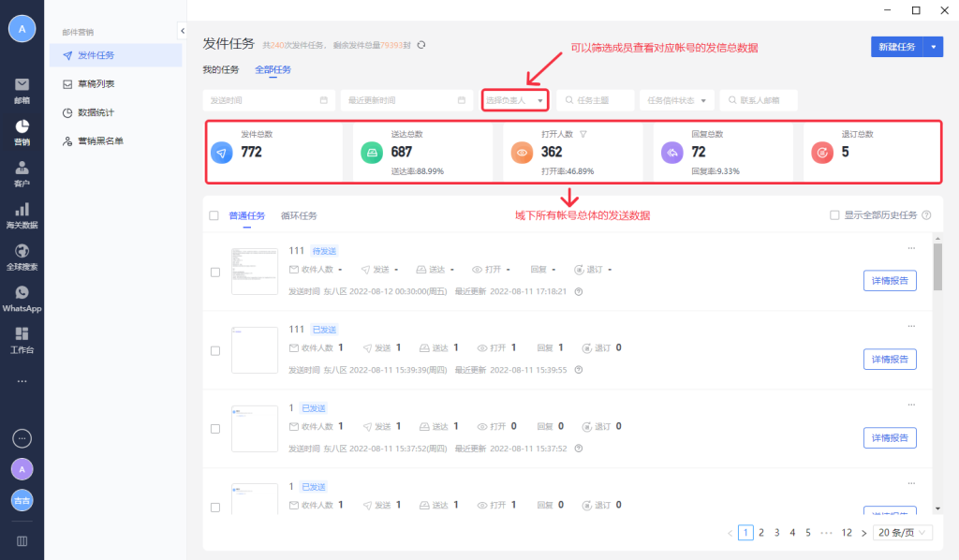
Task: Open the 20 条/页 page size dropdown
Action: [x=903, y=533]
